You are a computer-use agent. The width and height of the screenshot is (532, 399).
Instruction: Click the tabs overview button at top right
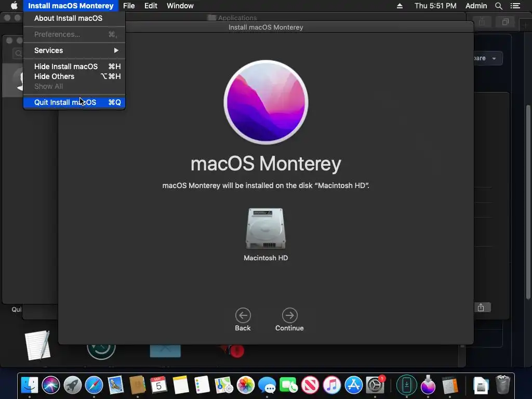click(x=506, y=22)
